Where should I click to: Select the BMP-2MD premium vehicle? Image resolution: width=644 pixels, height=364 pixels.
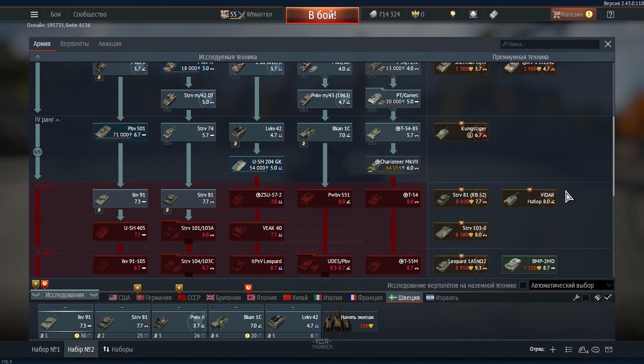529,264
